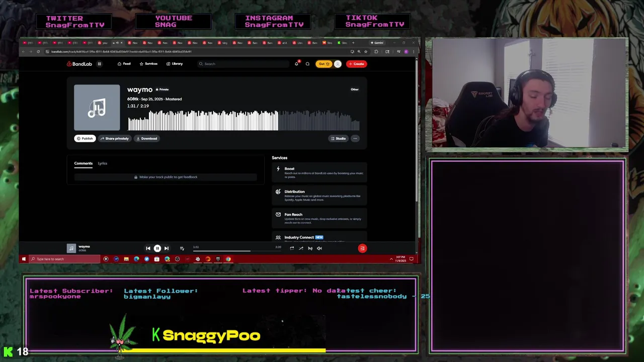
Task: Click the Fan Reach envelope icon
Action: pyautogui.click(x=278, y=214)
